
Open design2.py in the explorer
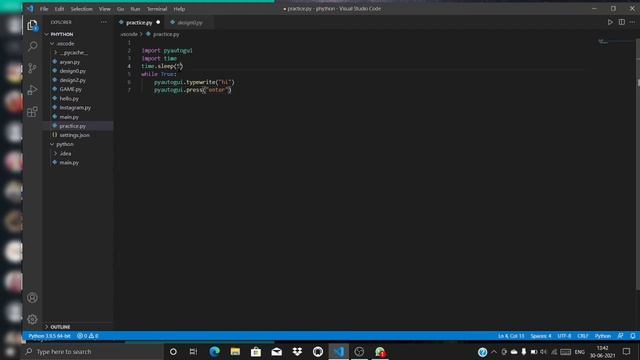[x=72, y=80]
